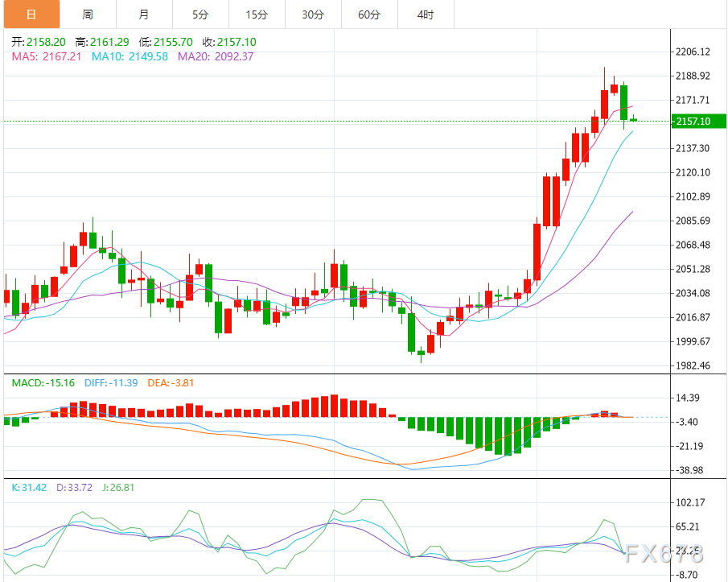This screenshot has height=582, width=728.
Task: Click the MA5: 2167.21 indicator label
Action: [47, 56]
